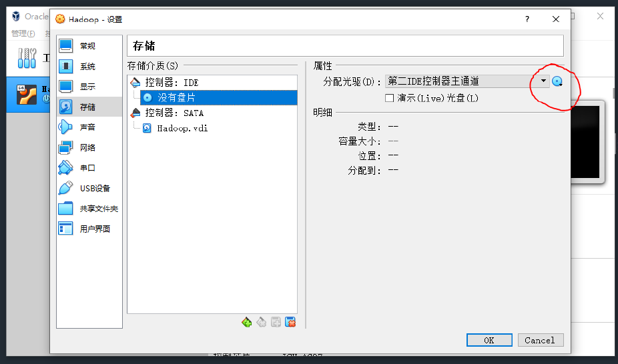The width and height of the screenshot is (618, 364).
Task: Click the optical disc icon beside 没有盘片
Action: click(x=147, y=97)
